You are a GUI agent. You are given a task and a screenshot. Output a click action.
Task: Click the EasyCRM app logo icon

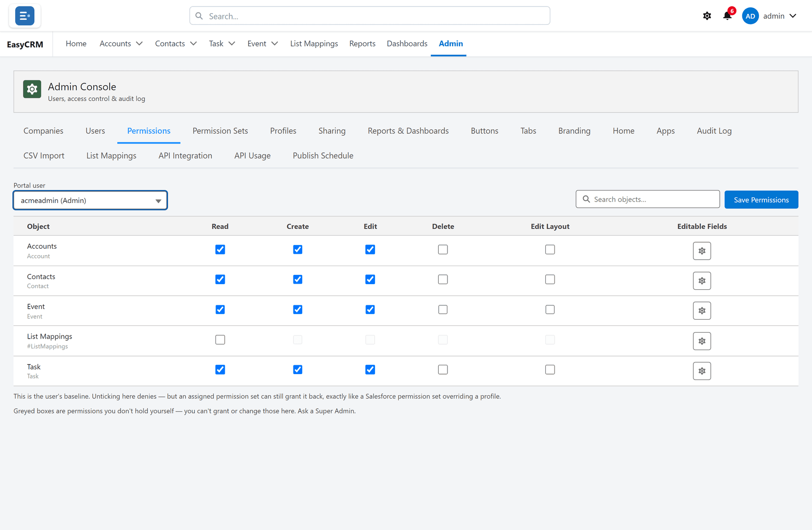tap(24, 16)
